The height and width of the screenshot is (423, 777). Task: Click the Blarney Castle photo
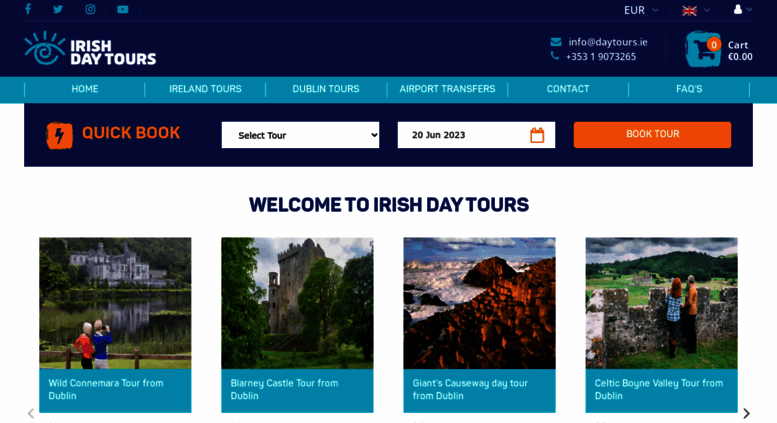[x=297, y=303]
